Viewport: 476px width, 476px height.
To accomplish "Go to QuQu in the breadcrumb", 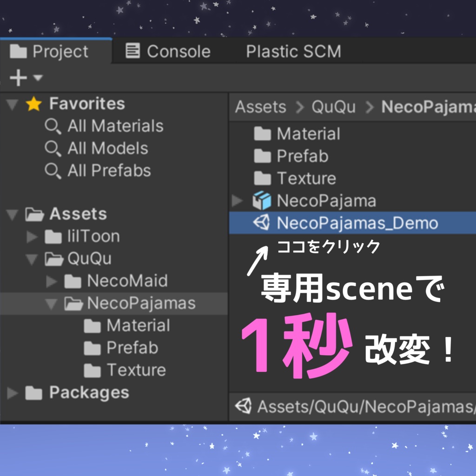I will click(334, 107).
